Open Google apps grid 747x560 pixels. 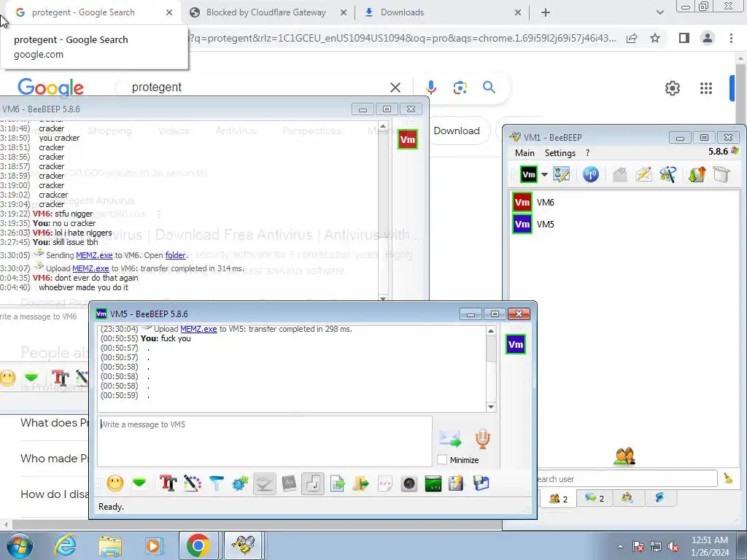[x=706, y=88]
